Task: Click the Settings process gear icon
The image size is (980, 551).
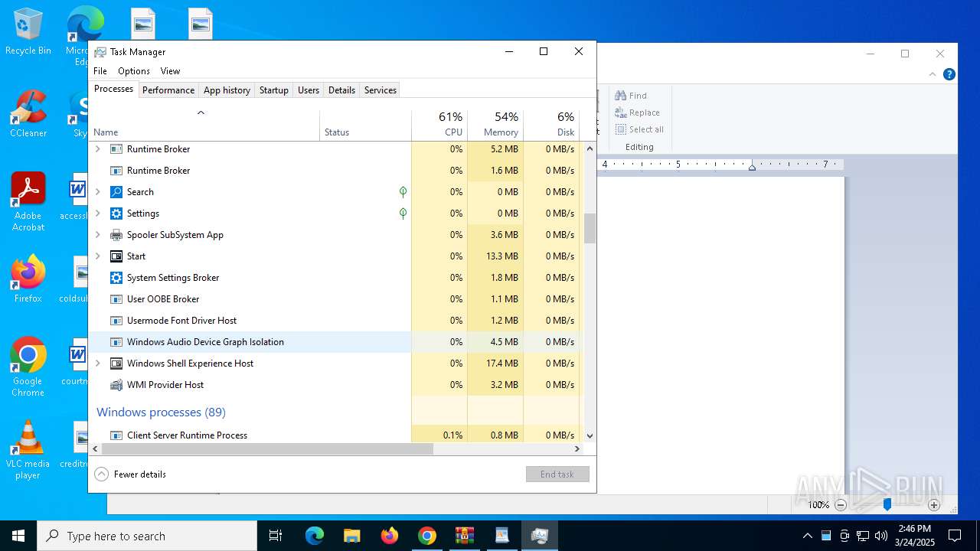Action: coord(116,214)
